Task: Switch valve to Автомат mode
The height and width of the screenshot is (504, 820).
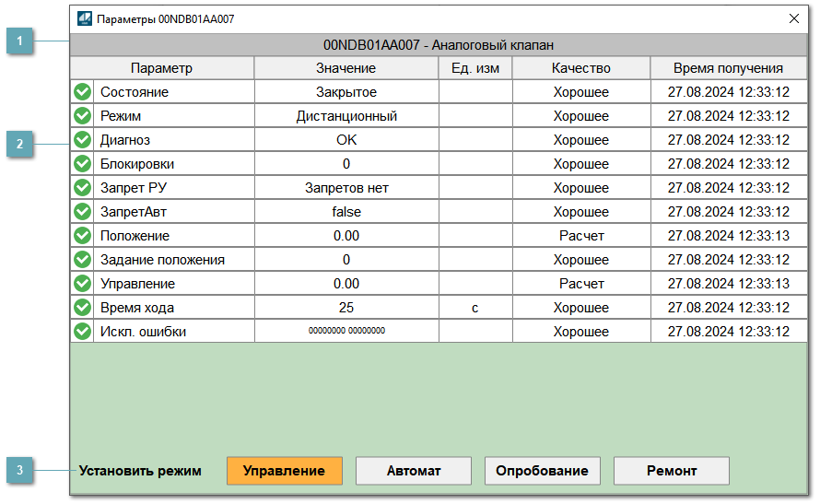Action: tap(414, 471)
